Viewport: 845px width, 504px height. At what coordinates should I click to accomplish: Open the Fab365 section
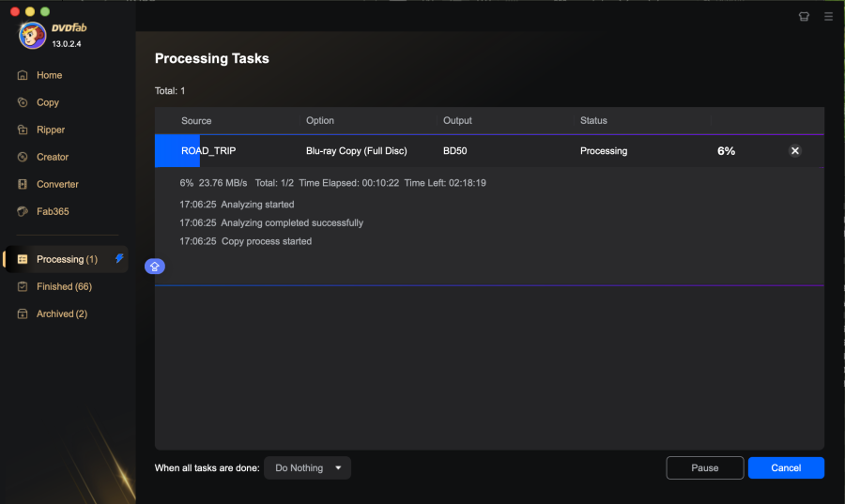click(52, 211)
